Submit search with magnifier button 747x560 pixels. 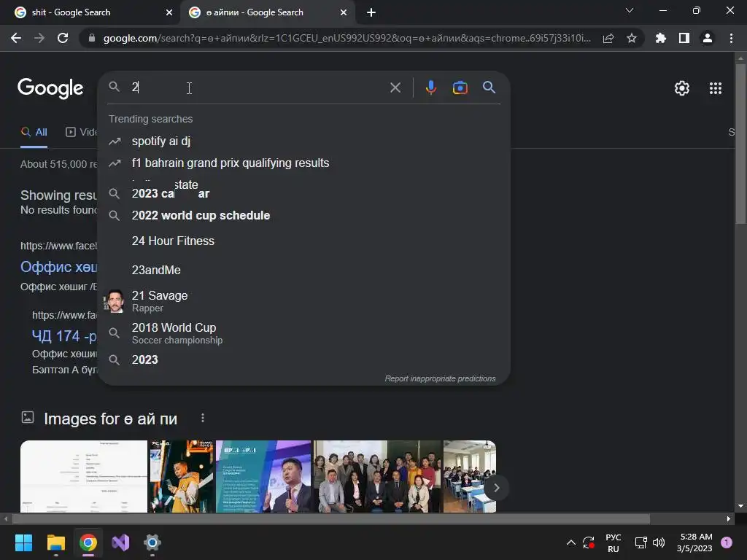(x=489, y=87)
